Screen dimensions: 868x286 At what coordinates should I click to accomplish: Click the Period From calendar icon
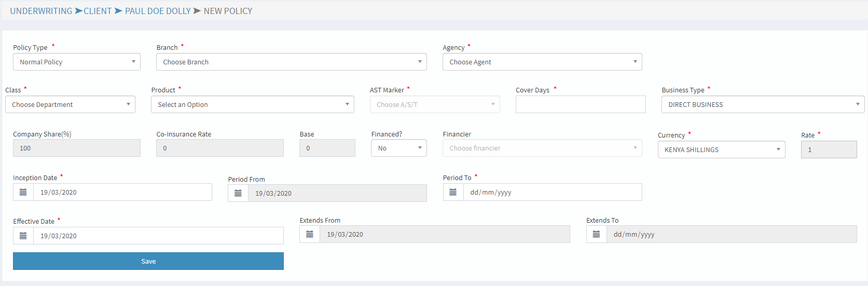[238, 193]
